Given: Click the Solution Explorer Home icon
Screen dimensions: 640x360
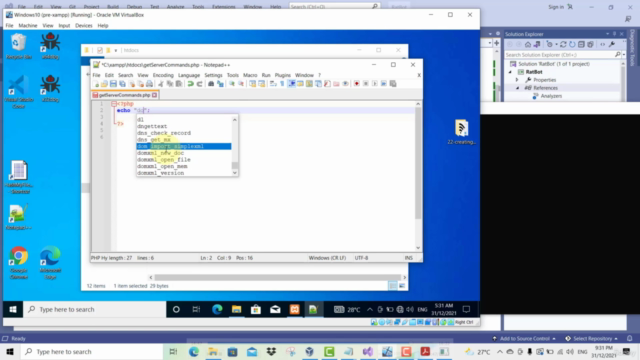Looking at the screenshot, I should 528,44.
